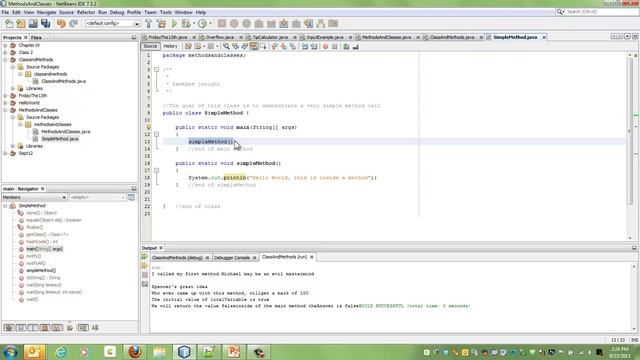The height and width of the screenshot is (360, 640).
Task: Click the Build Project hammer icon
Action: coord(149,24)
